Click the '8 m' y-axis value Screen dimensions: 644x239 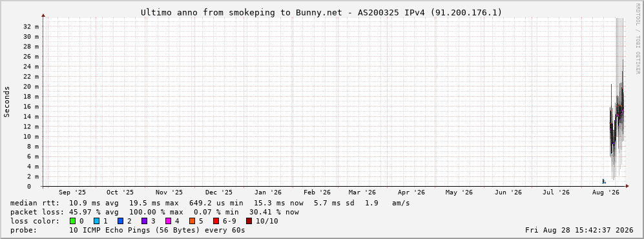pyautogui.click(x=32, y=147)
